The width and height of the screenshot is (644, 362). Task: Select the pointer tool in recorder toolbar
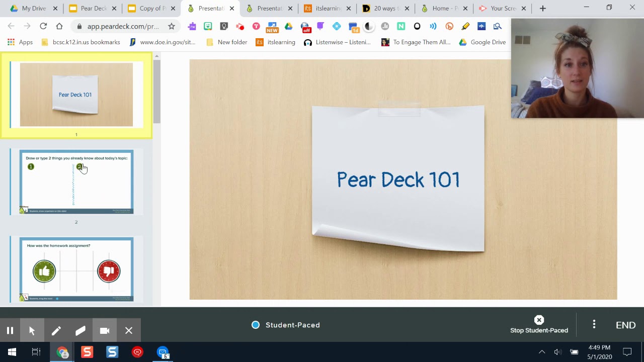point(32,330)
